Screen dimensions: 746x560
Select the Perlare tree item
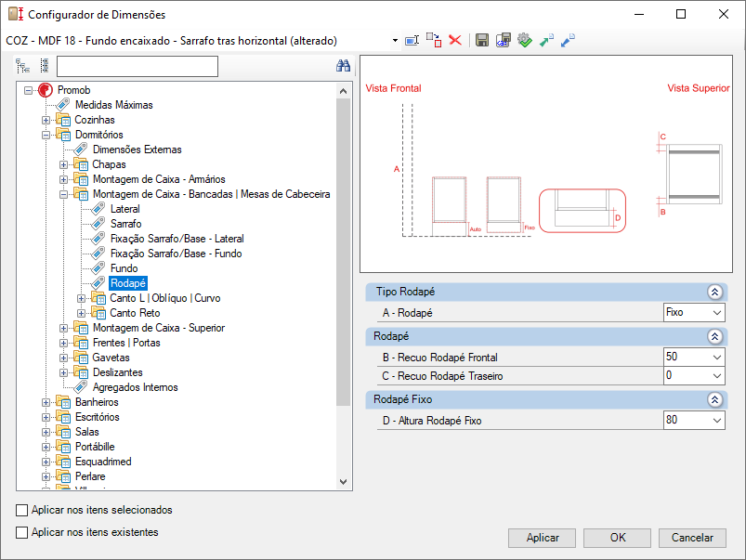coord(90,476)
